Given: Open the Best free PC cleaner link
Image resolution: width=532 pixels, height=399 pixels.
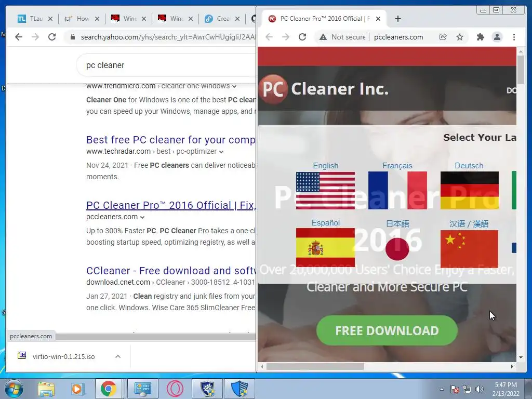Looking at the screenshot, I should 170,140.
